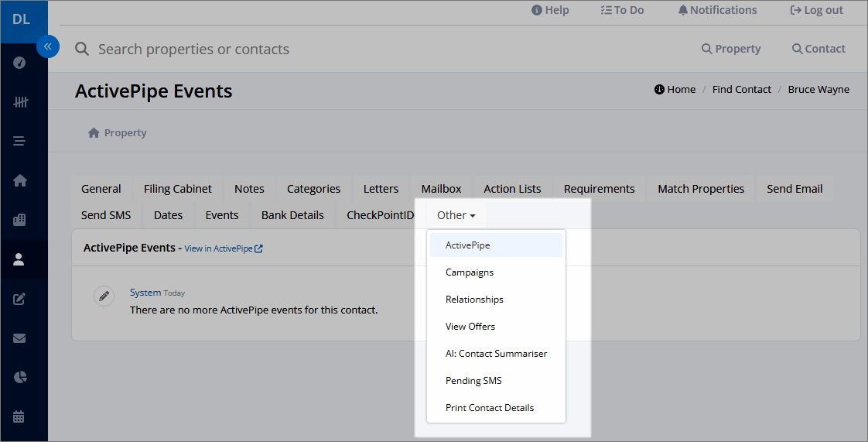
Task: Click the Property search button
Action: coord(731,49)
